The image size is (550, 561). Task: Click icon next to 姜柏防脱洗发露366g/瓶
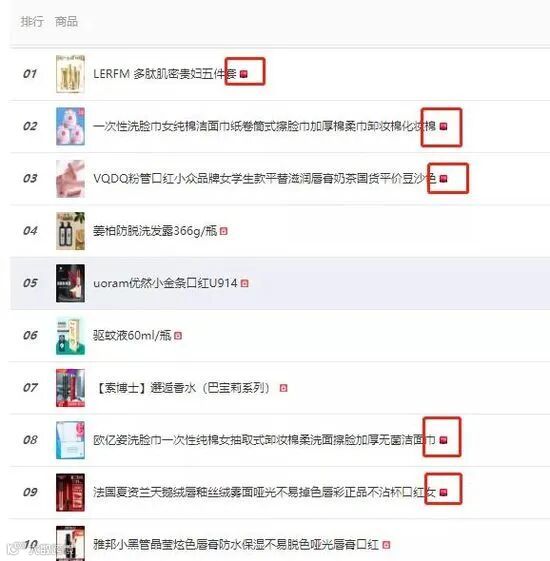(224, 231)
